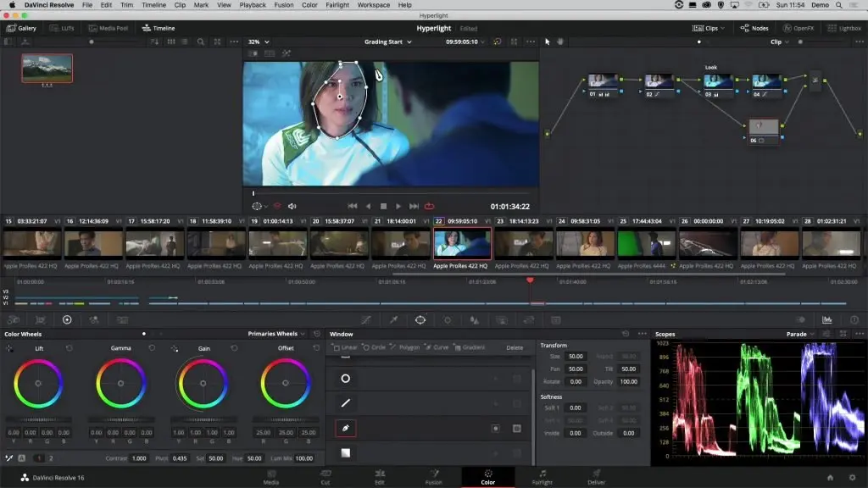Click the Delete window button

pyautogui.click(x=515, y=347)
